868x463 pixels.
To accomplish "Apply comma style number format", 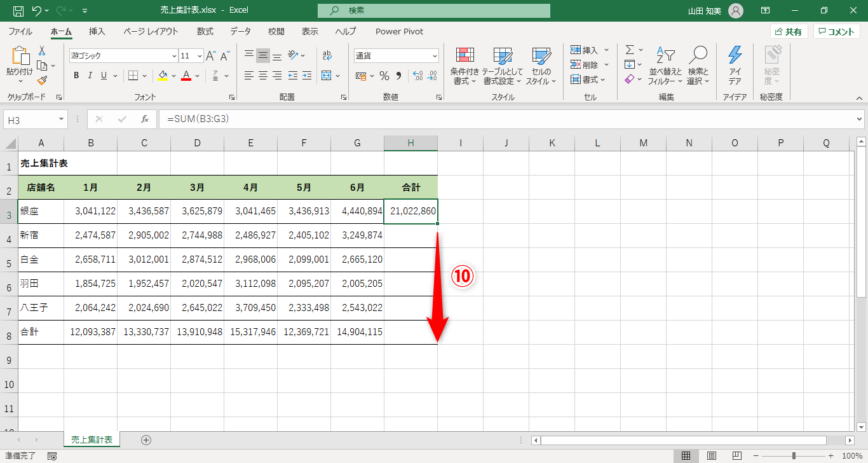I will (399, 76).
